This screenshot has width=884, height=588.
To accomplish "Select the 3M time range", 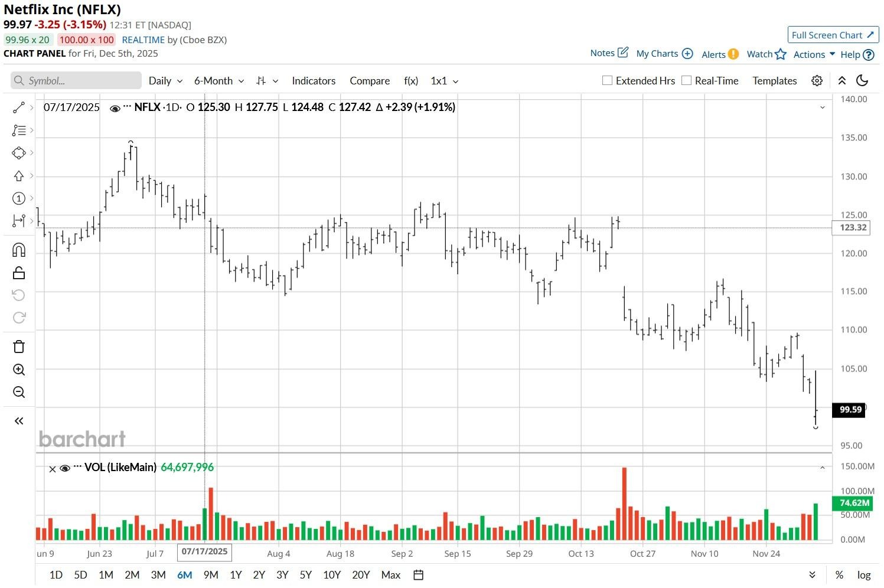I will [x=158, y=575].
